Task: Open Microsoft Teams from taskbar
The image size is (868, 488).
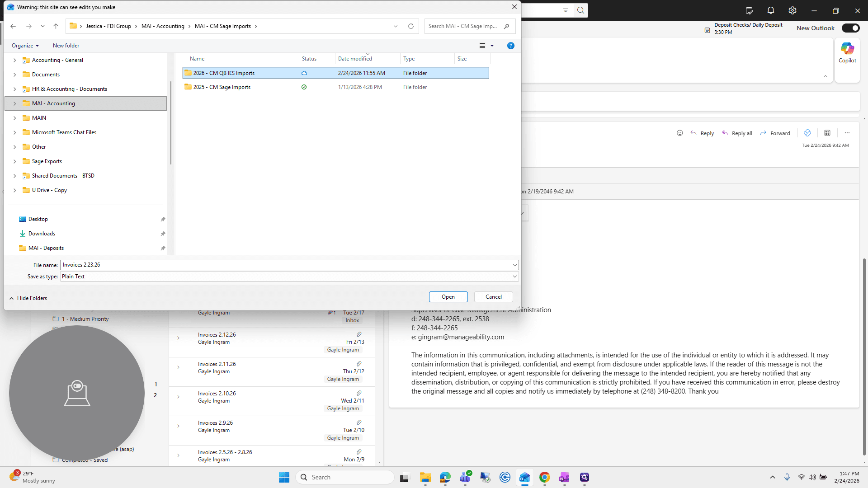Action: (x=465, y=477)
